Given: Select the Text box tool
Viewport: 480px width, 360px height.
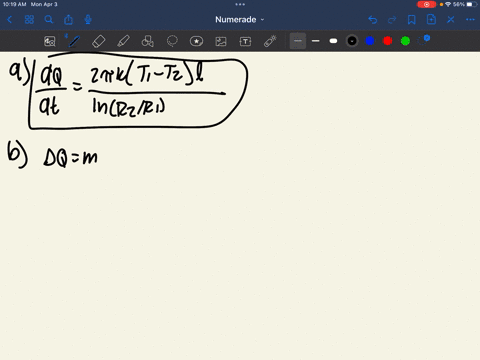Looking at the screenshot, I should click(245, 41).
